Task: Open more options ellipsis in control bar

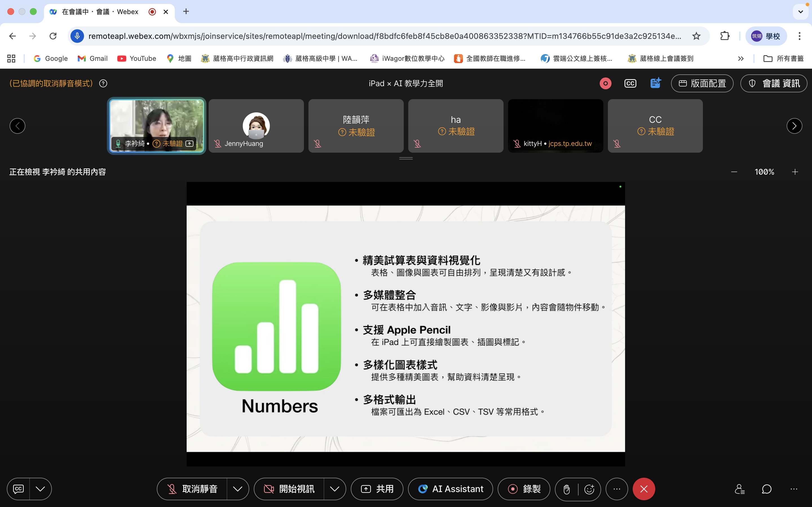Action: click(x=617, y=489)
